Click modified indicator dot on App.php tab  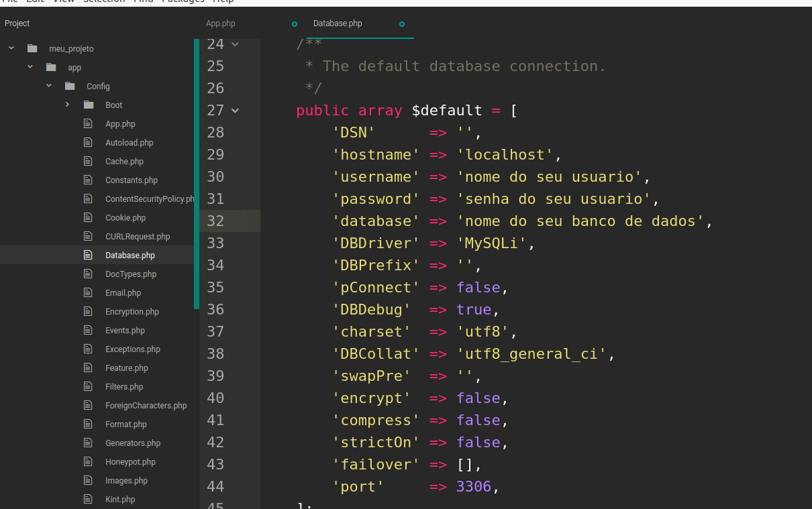[295, 24]
